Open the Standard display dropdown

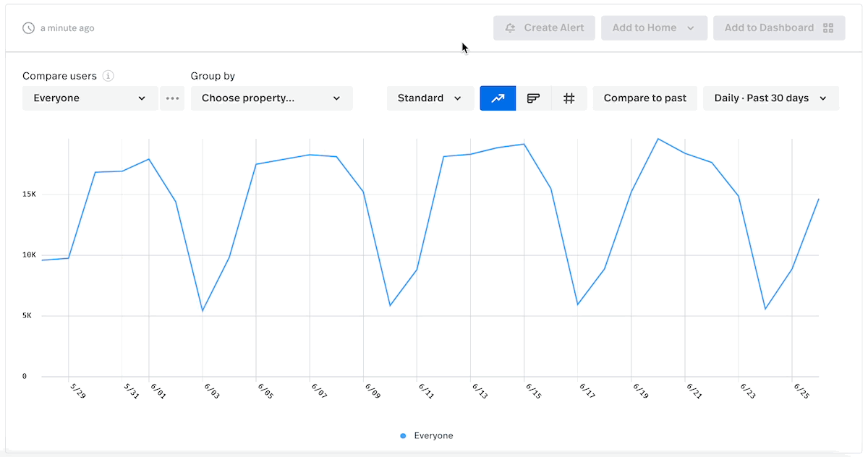point(430,98)
